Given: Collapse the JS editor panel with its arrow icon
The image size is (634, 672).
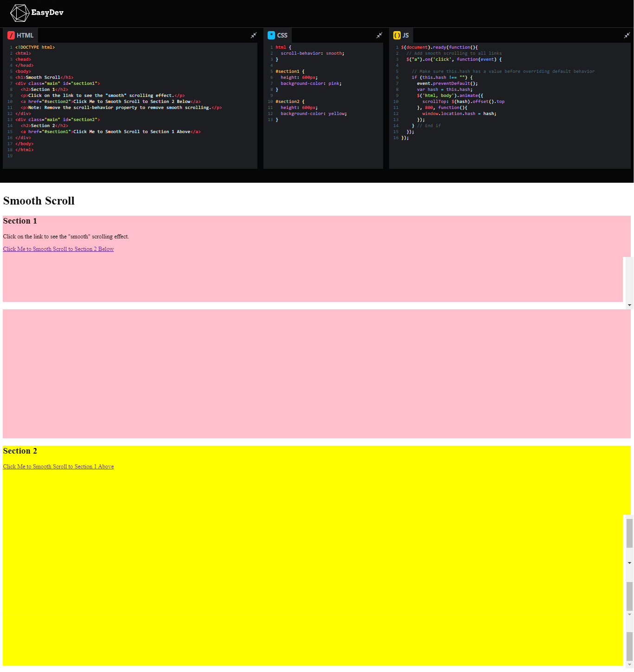Looking at the screenshot, I should click(627, 35).
